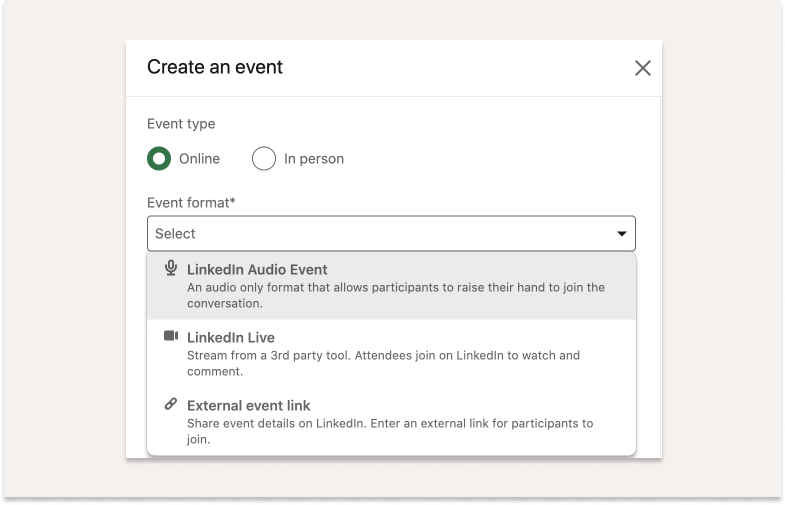Select the In person radio button

[264, 159]
